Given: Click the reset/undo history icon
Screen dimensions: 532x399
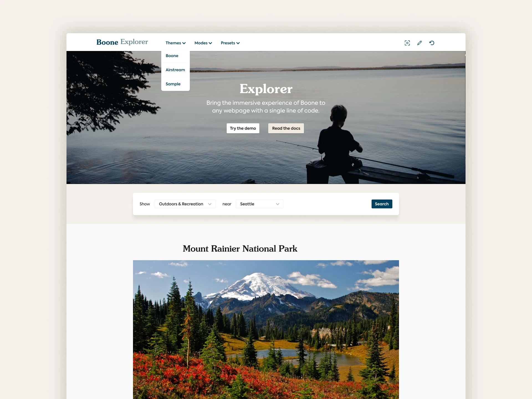Looking at the screenshot, I should pos(432,43).
